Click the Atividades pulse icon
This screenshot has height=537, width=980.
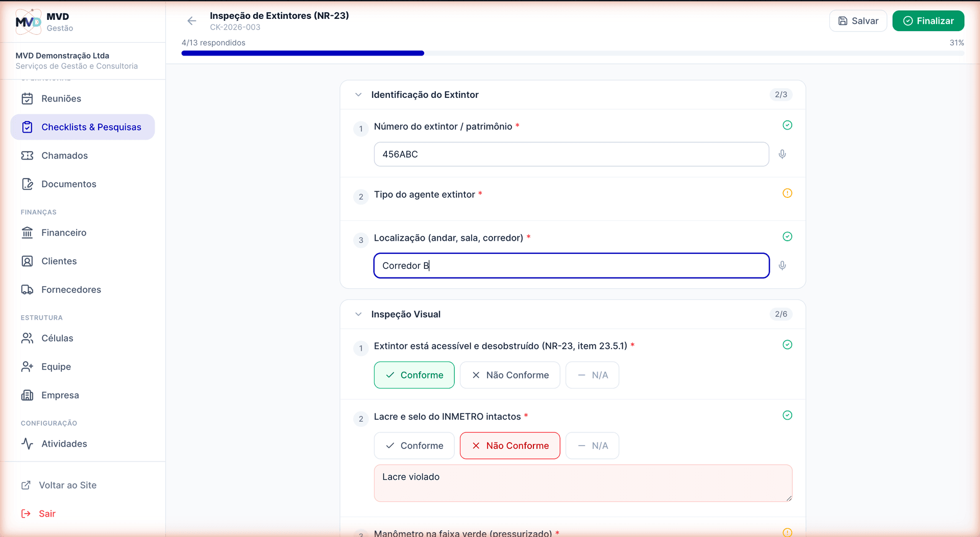(x=28, y=444)
